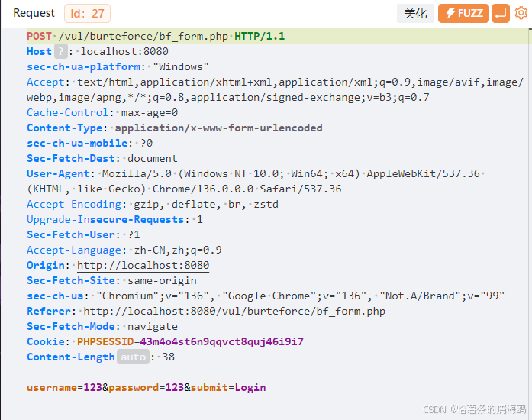Click the Cookie header name
Viewport: 532px width, 420px height.
pos(46,341)
